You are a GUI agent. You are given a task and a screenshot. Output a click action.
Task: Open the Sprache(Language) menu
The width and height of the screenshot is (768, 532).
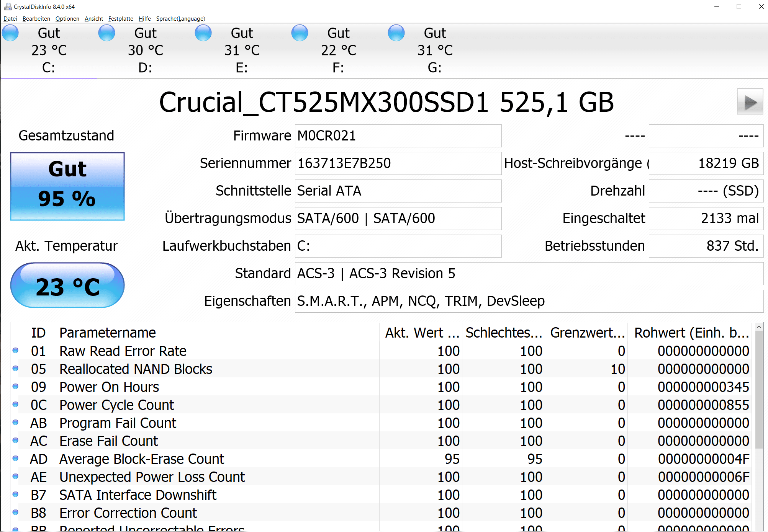pyautogui.click(x=180, y=19)
